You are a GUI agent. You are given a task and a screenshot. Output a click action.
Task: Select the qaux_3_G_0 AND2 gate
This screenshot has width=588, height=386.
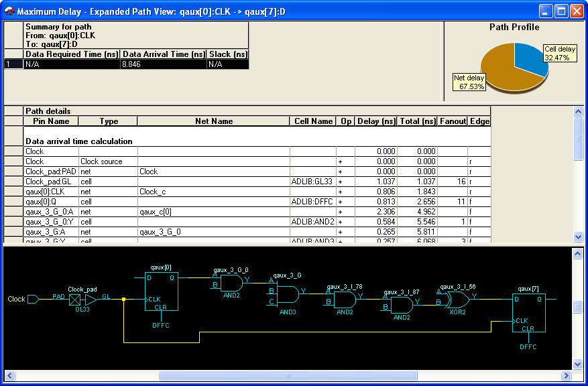232,283
